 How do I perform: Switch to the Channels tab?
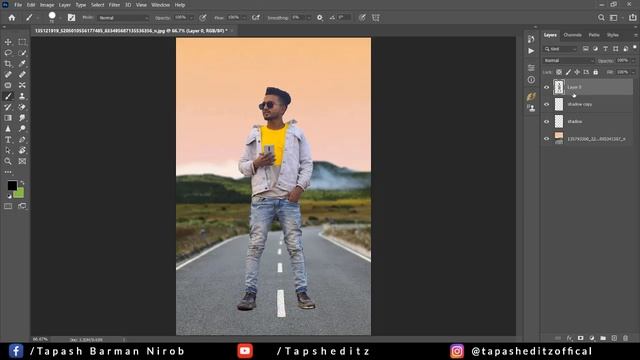tap(572, 35)
